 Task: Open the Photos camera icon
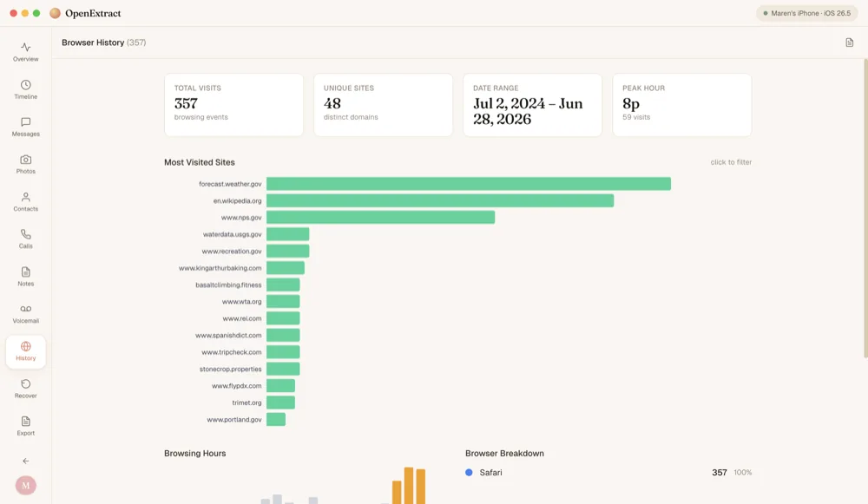coord(25,160)
